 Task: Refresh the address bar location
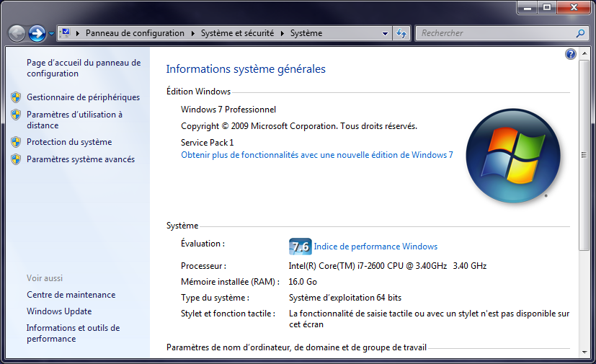(402, 33)
